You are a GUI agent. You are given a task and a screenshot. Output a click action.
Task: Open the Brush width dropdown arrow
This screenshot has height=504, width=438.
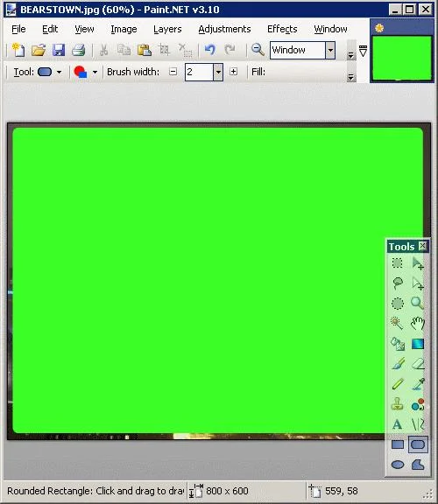(218, 72)
